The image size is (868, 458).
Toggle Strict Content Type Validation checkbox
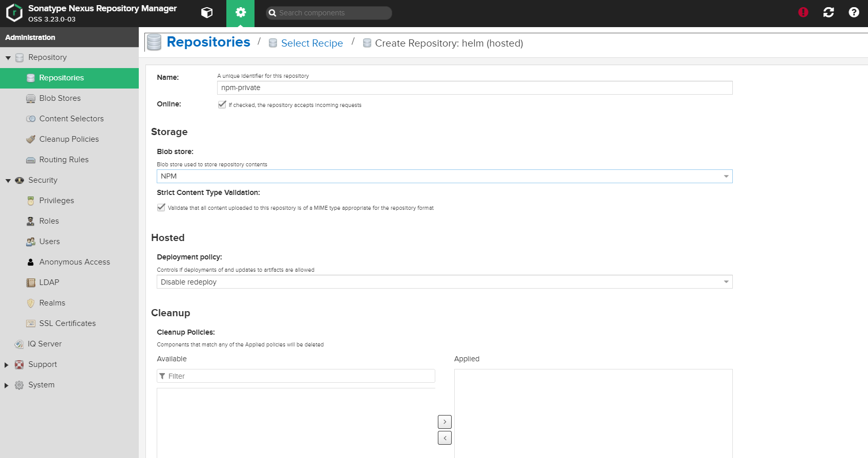click(x=161, y=207)
